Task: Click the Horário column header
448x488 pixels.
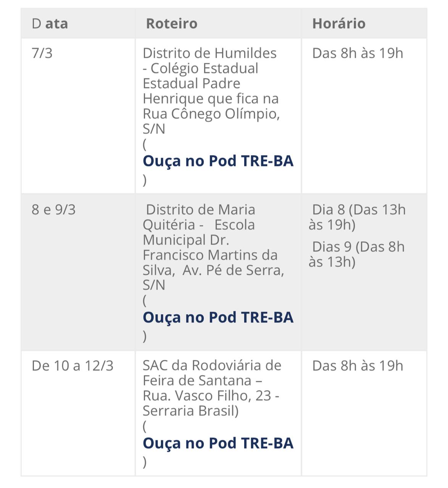Action: pyautogui.click(x=339, y=24)
